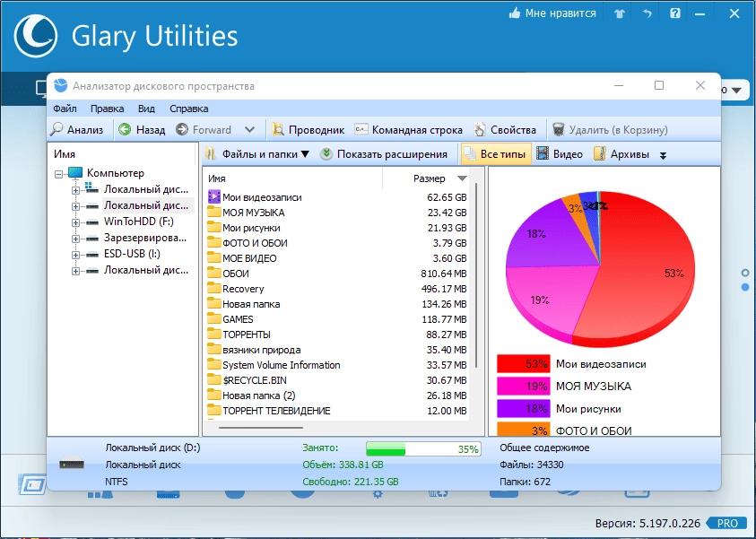Click the purple 18% legend swatch
This screenshot has width=756, height=539.
click(x=523, y=409)
